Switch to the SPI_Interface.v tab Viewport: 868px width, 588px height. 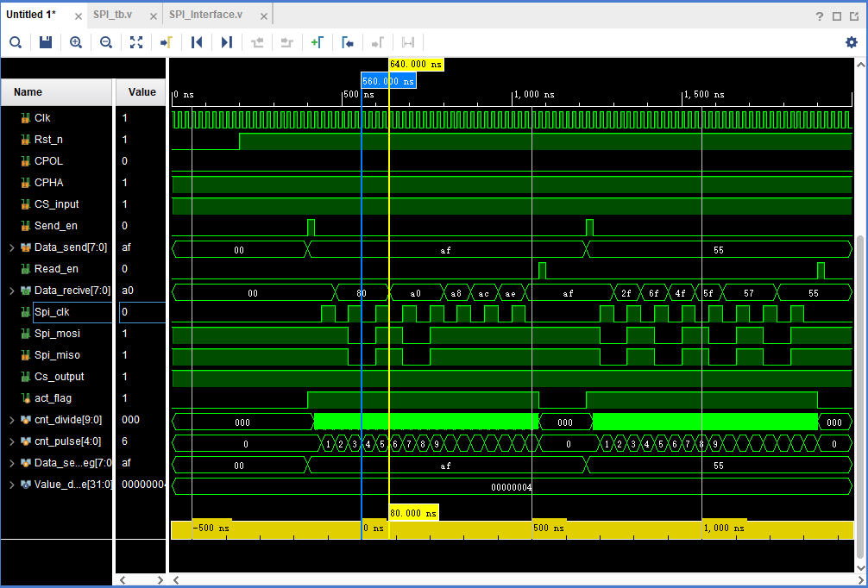[x=205, y=15]
